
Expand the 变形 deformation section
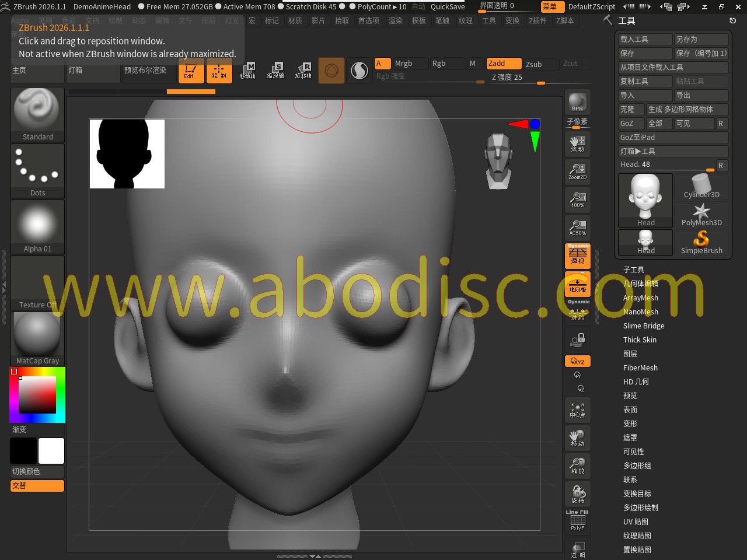[x=630, y=423]
